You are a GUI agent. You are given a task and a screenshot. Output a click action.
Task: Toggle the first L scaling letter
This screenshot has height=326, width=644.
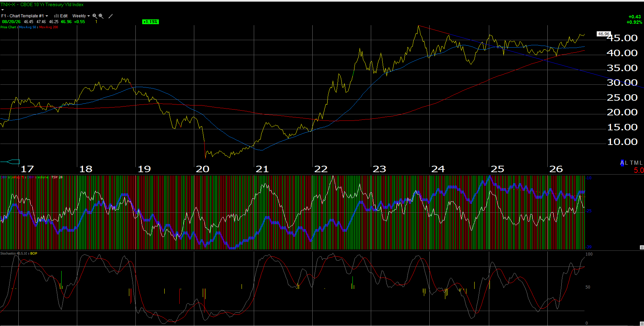(x=626, y=163)
